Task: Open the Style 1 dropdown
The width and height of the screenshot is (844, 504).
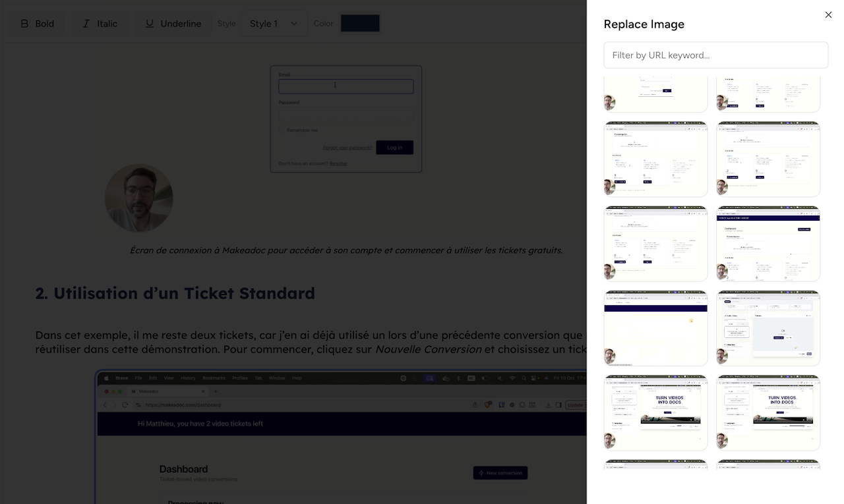Action: (x=274, y=24)
